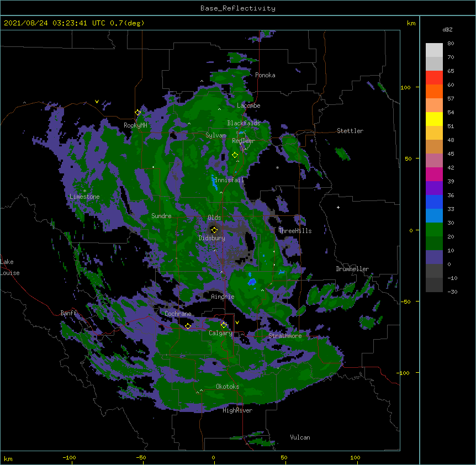The width and height of the screenshot is (476, 465).
Task: Pick the red 60-65 dBZ legend swatch
Action: (434, 77)
